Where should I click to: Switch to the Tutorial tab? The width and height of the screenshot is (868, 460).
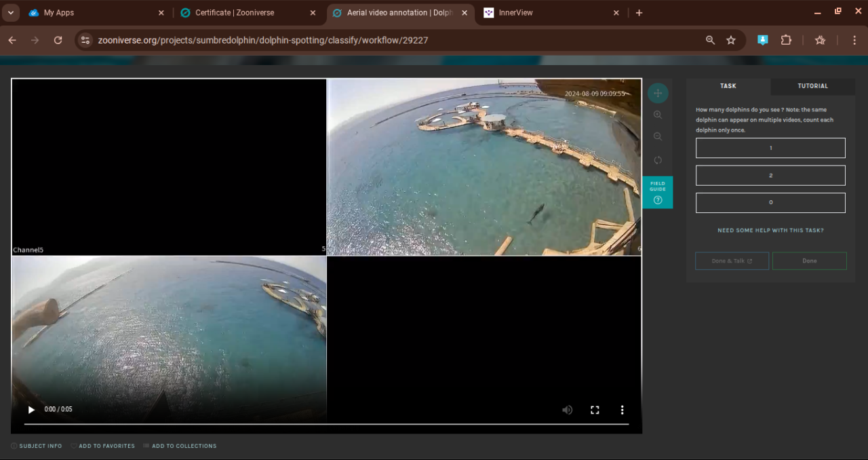[812, 86]
